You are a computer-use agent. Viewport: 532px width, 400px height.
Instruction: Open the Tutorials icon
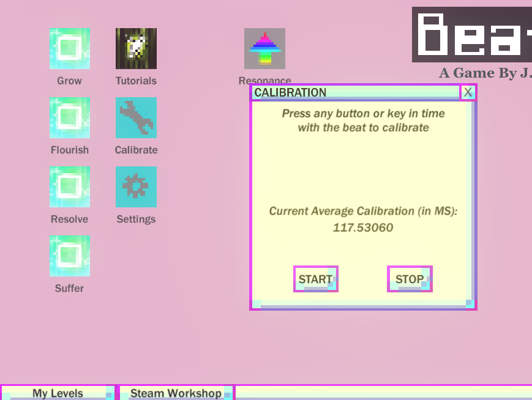(x=136, y=48)
